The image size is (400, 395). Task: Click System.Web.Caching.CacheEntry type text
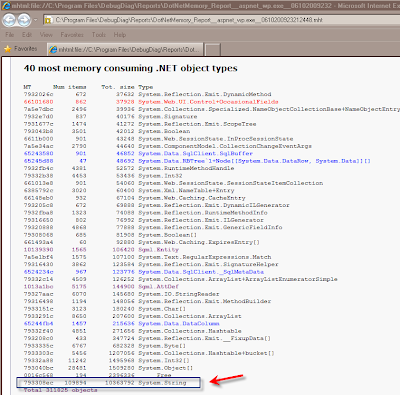[x=192, y=198]
